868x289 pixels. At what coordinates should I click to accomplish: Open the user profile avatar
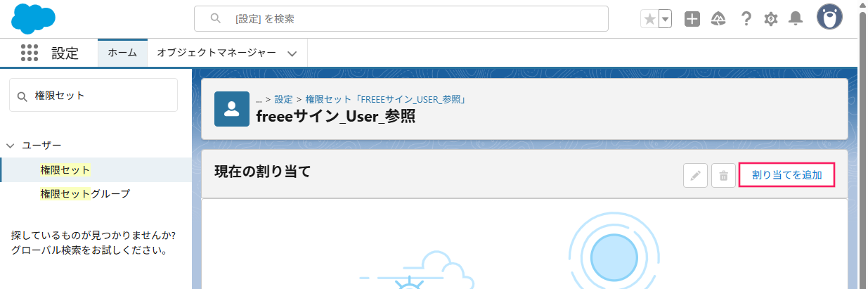pyautogui.click(x=829, y=18)
